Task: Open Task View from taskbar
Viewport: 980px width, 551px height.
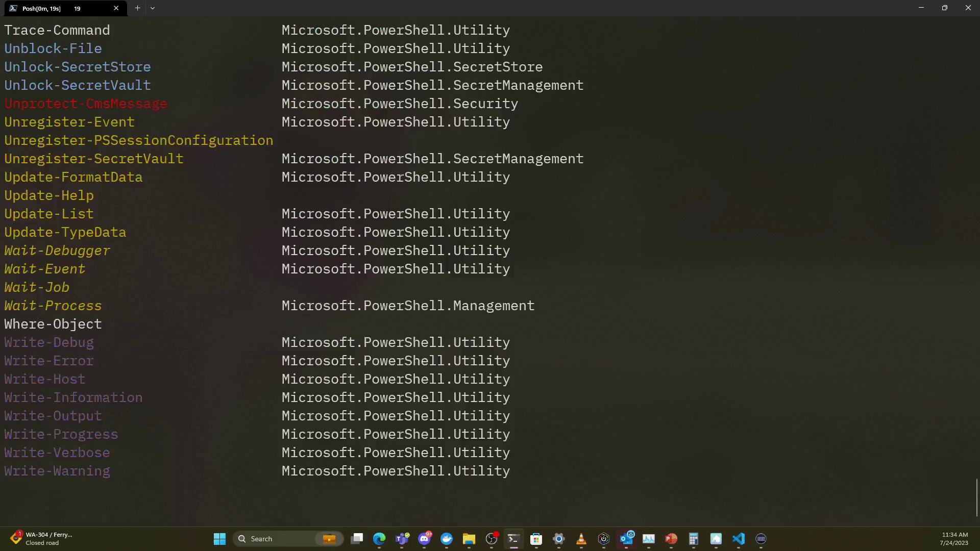Action: coord(357,539)
